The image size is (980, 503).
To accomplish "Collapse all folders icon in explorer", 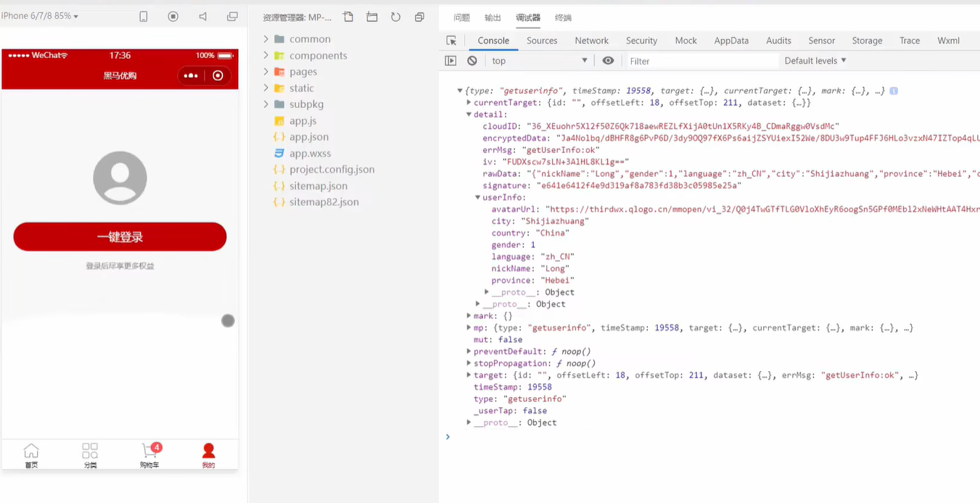I will click(x=419, y=17).
